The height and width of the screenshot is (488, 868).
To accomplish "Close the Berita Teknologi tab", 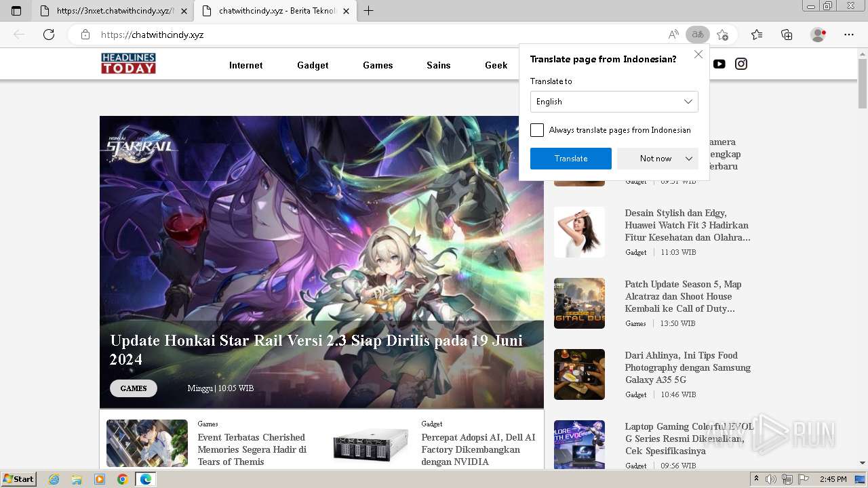I will [347, 11].
